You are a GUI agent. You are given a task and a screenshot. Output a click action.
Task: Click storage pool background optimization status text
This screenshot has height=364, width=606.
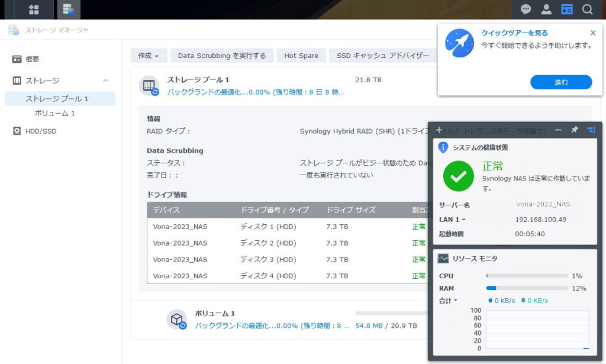point(256,92)
